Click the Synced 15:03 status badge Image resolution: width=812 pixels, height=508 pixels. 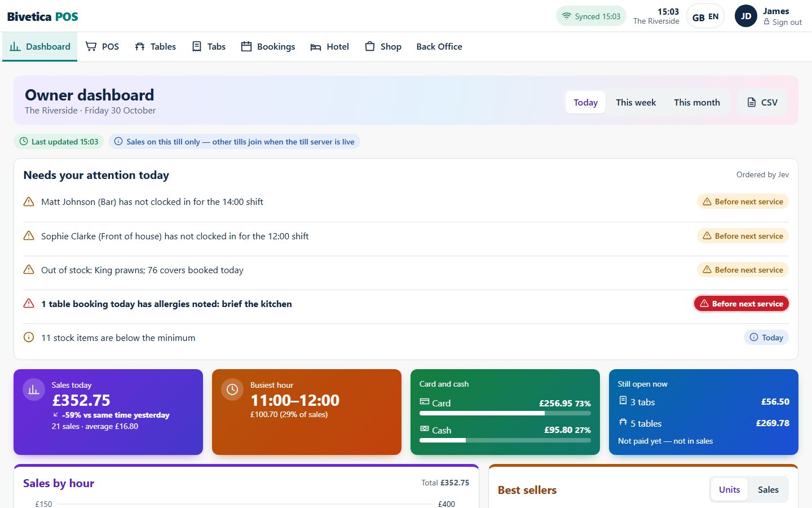[591, 16]
